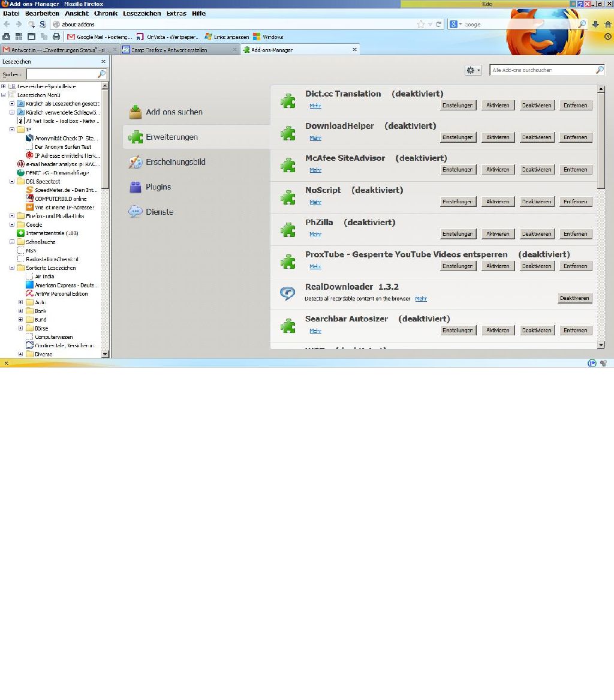Collapse the Lesezeichen Menü tree node
The height and width of the screenshot is (700, 614).
click(4, 95)
